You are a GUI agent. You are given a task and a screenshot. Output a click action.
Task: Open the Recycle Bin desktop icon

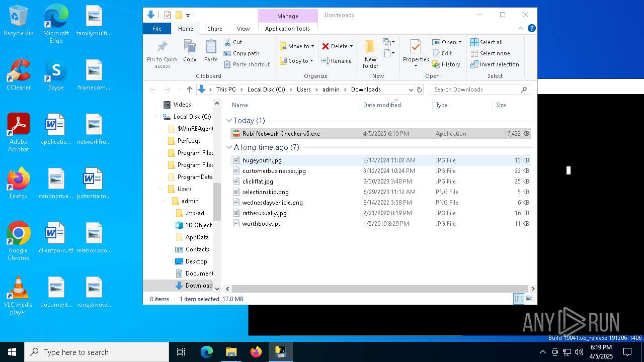pos(19,21)
